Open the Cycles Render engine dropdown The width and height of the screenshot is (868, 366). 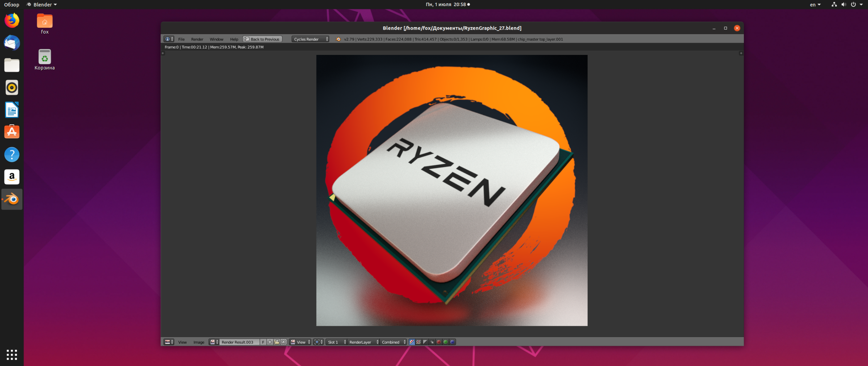click(x=310, y=39)
